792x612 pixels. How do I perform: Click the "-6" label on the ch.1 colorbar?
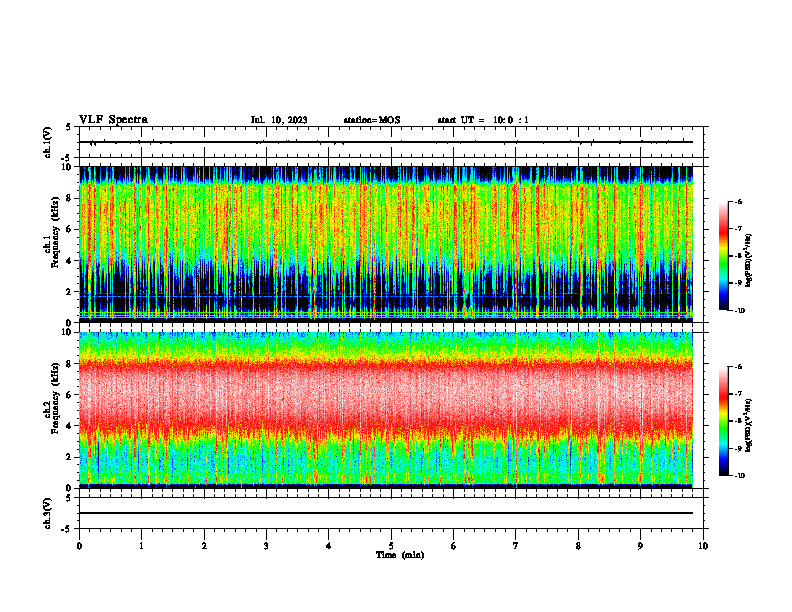(x=739, y=202)
